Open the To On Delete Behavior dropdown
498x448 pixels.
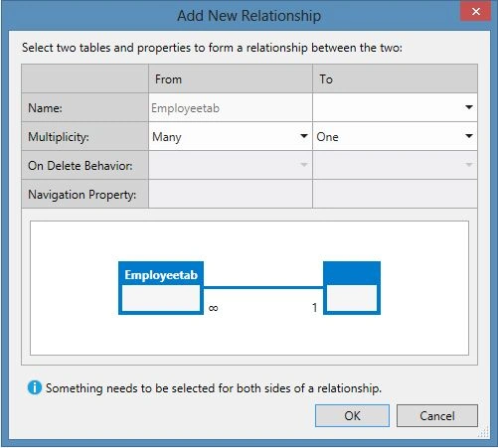coord(395,165)
